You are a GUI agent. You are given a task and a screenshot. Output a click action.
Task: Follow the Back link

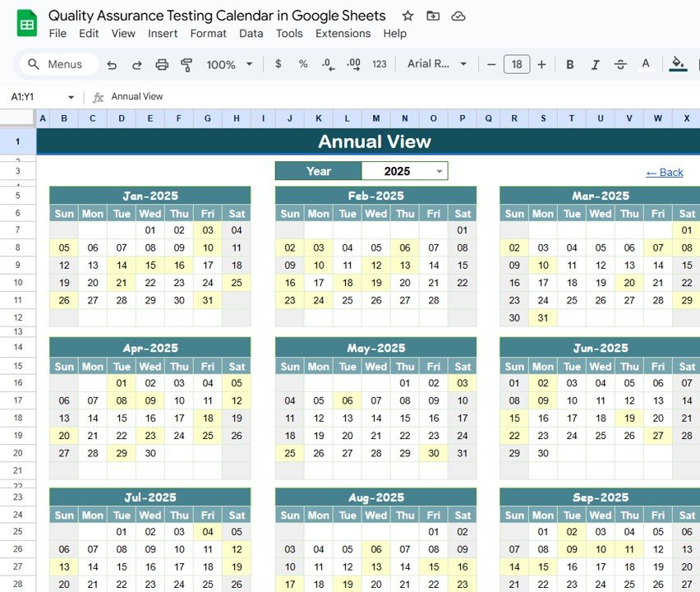coord(664,172)
